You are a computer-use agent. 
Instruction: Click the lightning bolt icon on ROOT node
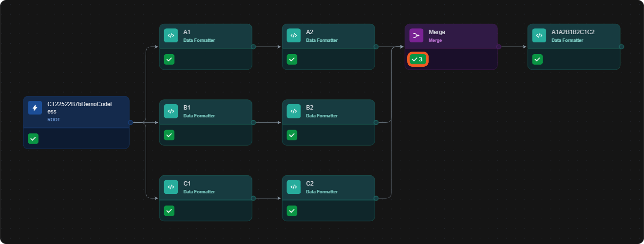click(35, 108)
